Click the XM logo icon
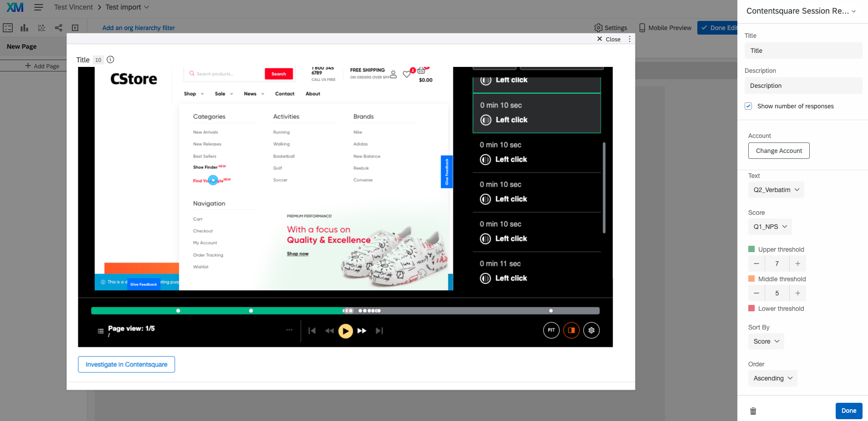The image size is (868, 421). (x=15, y=7)
